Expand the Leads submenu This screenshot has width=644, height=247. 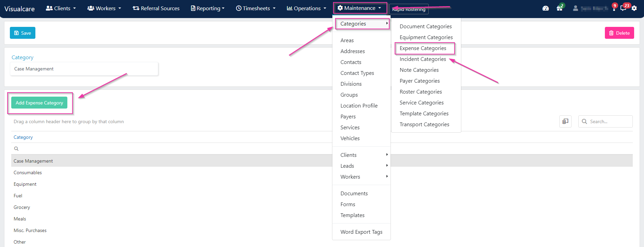click(x=361, y=166)
